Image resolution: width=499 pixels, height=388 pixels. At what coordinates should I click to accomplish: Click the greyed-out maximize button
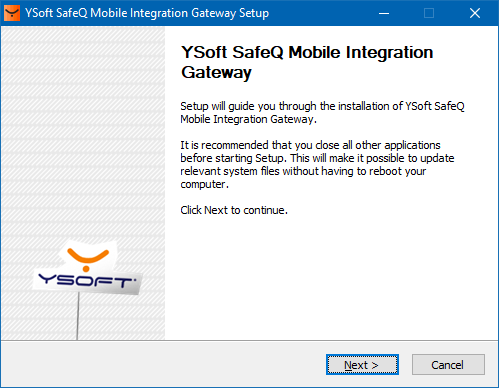pyautogui.click(x=429, y=13)
